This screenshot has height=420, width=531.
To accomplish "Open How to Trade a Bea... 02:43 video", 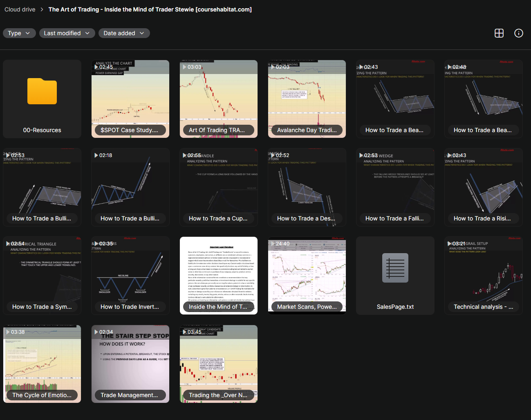I will pyautogui.click(x=395, y=99).
